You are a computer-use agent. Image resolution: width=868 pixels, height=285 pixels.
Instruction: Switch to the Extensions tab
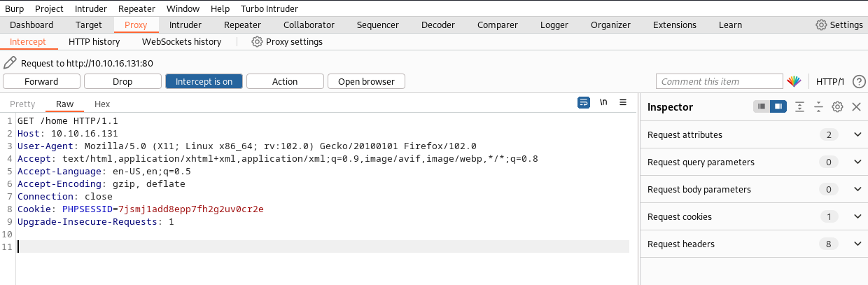[675, 25]
